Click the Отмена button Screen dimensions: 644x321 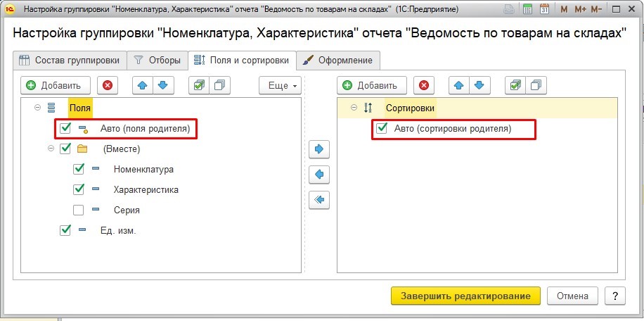click(x=572, y=296)
